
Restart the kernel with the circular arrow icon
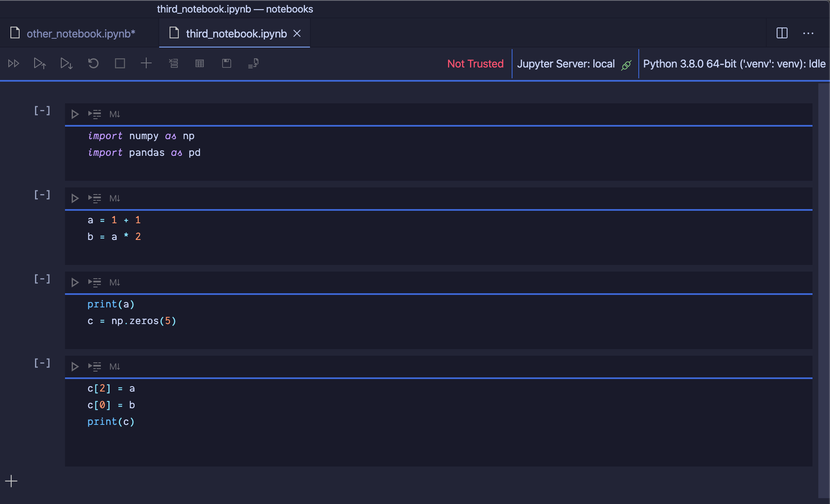coord(93,63)
